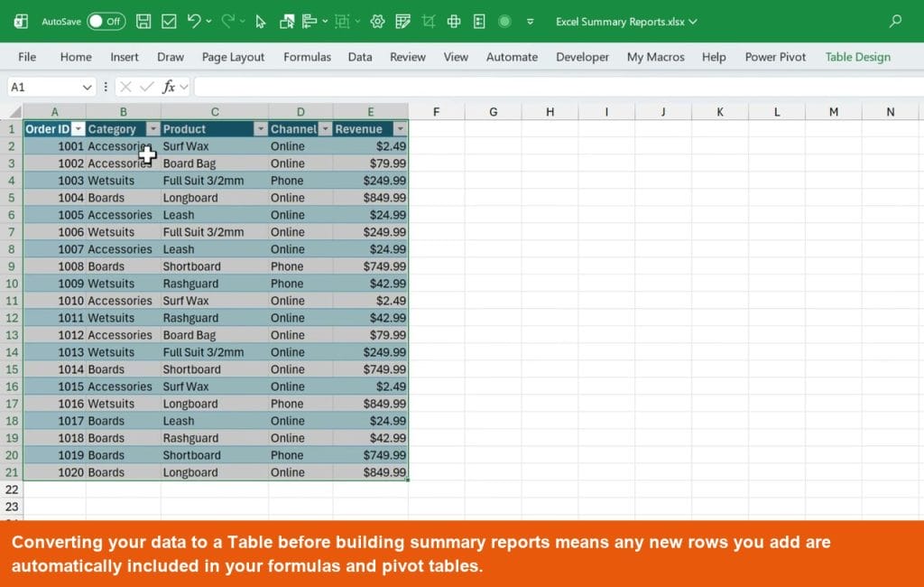Click the gear icon in Quick Access Toolbar
The image size is (924, 587).
pos(378,22)
